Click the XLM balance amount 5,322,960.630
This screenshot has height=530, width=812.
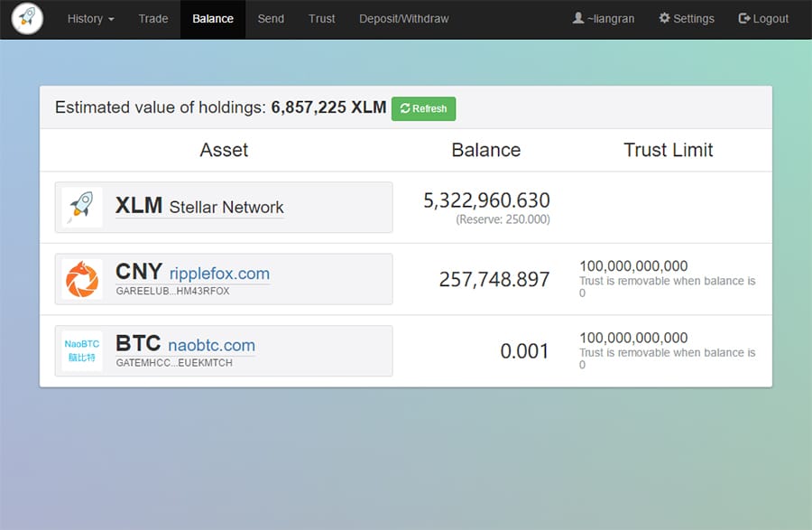486,200
